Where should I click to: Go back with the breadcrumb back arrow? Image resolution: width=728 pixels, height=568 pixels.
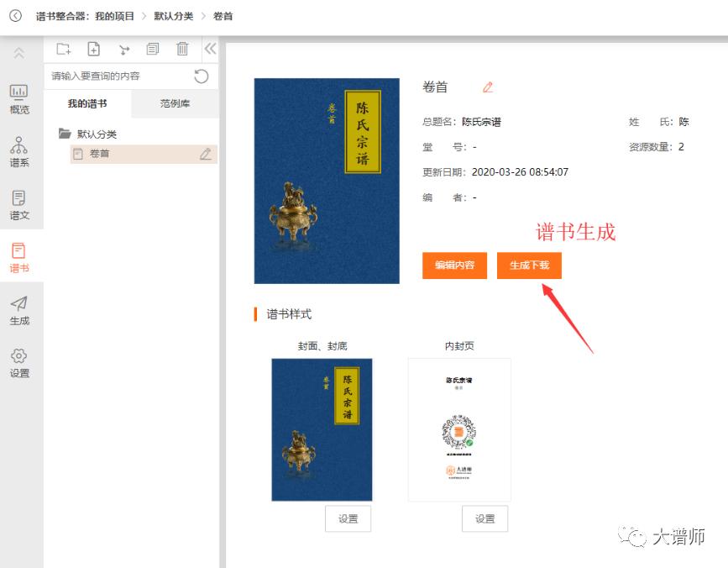12,15
